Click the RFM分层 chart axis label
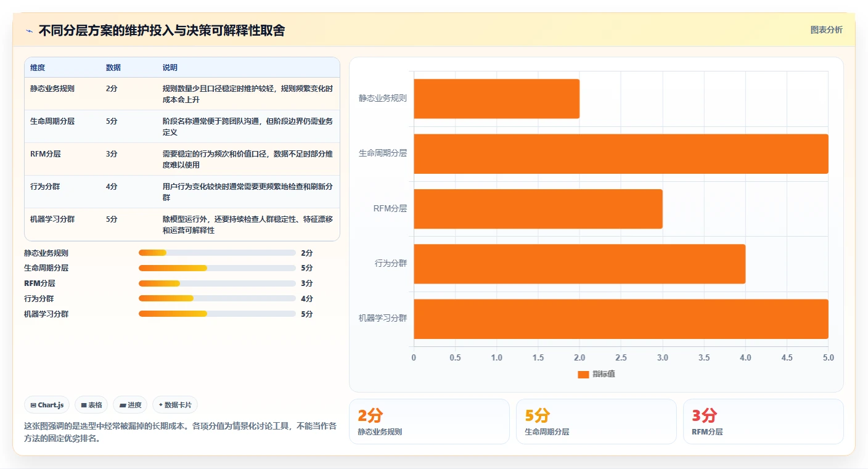 (x=390, y=209)
